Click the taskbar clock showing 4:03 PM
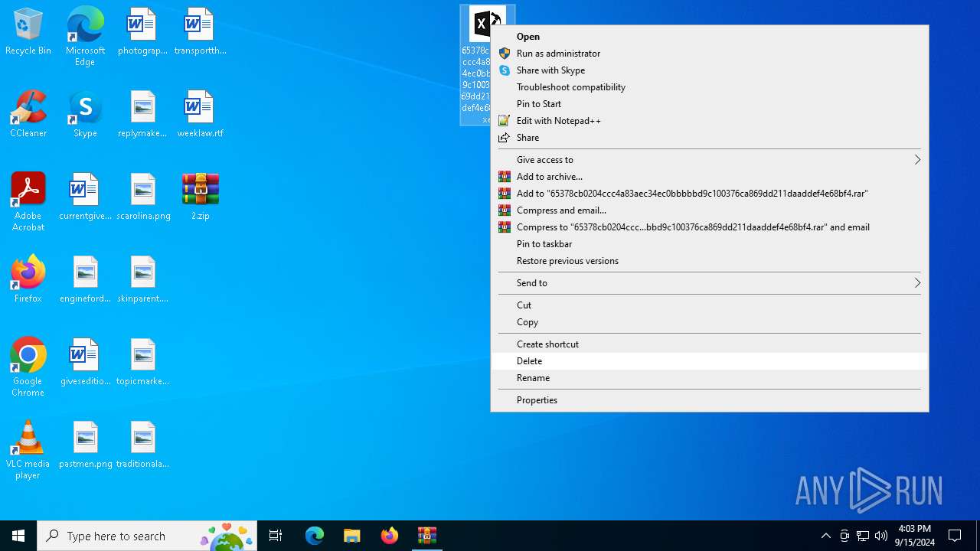Viewport: 980px width, 551px height. click(914, 536)
